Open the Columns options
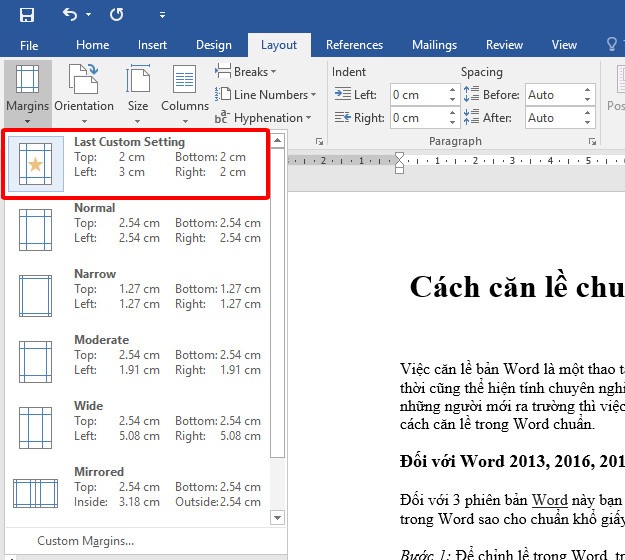 click(x=184, y=92)
